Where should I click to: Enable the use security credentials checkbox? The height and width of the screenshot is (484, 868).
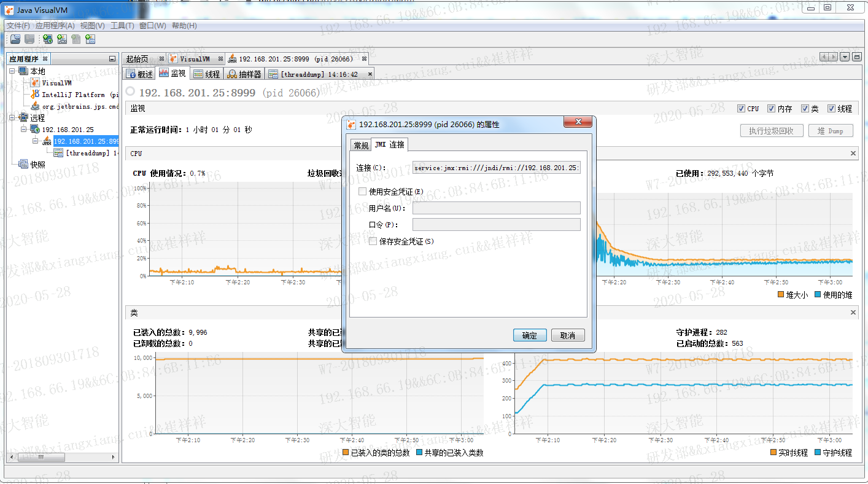pos(362,192)
